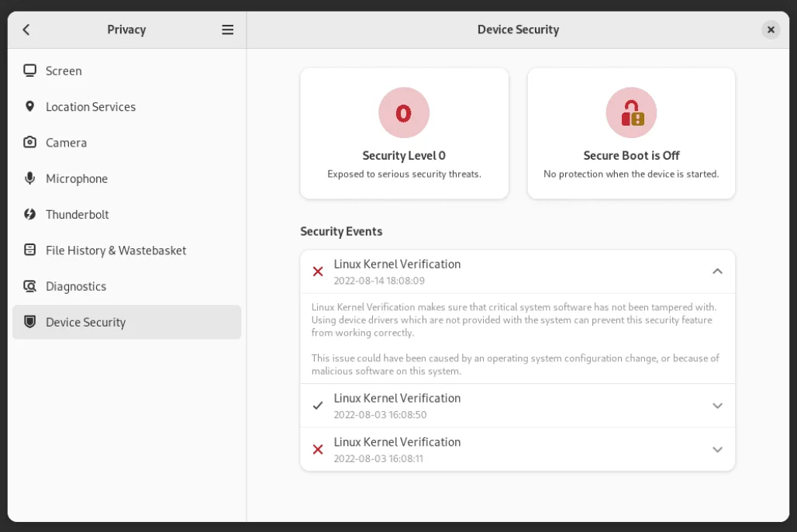Close the Device Security window
Image resolution: width=797 pixels, height=532 pixels.
pyautogui.click(x=771, y=29)
